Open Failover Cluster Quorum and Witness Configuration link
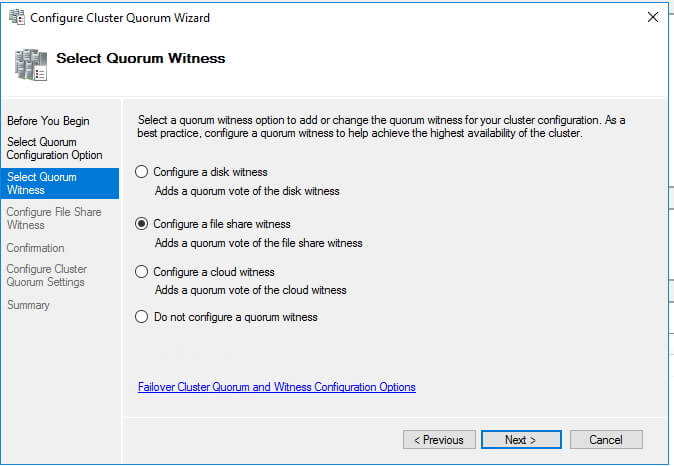Image resolution: width=674 pixels, height=466 pixels. pyautogui.click(x=276, y=387)
